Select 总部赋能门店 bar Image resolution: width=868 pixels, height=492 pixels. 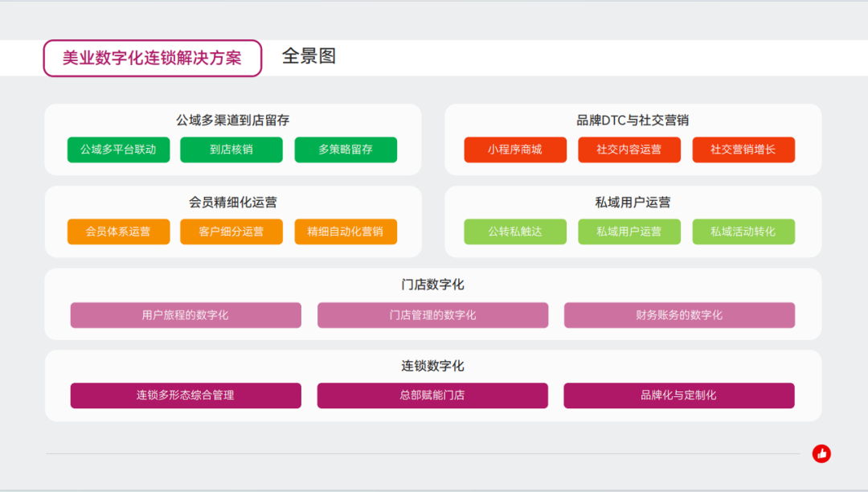(x=433, y=396)
